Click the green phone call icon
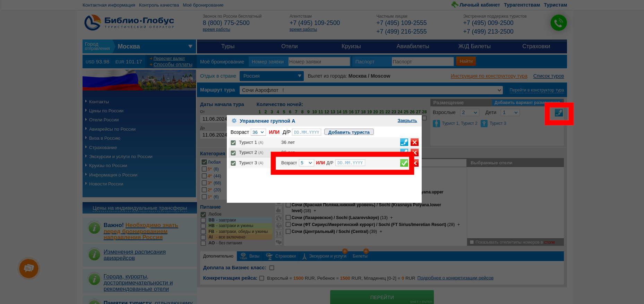This screenshot has width=644, height=304. click(x=558, y=23)
